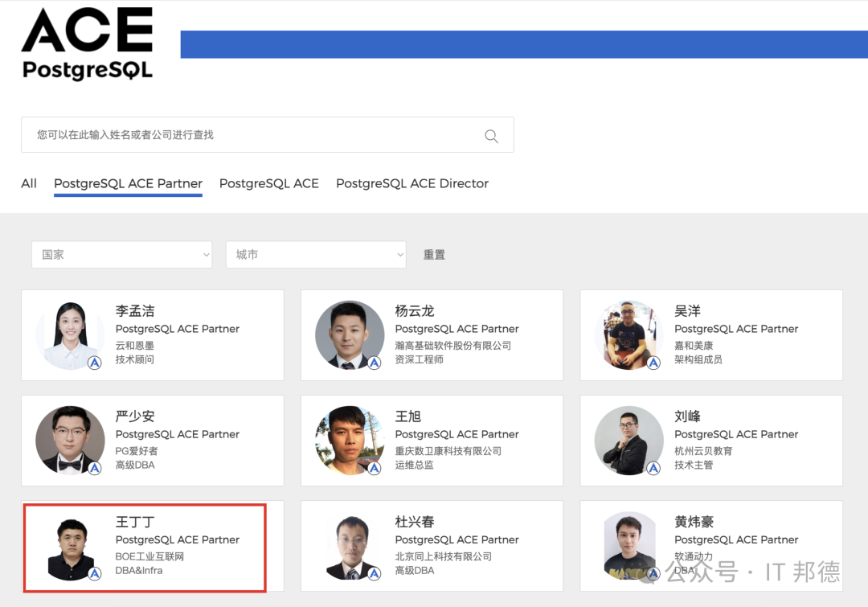Click the ACE badge on 杜兴春's avatar
The height and width of the screenshot is (607, 868).
click(375, 573)
